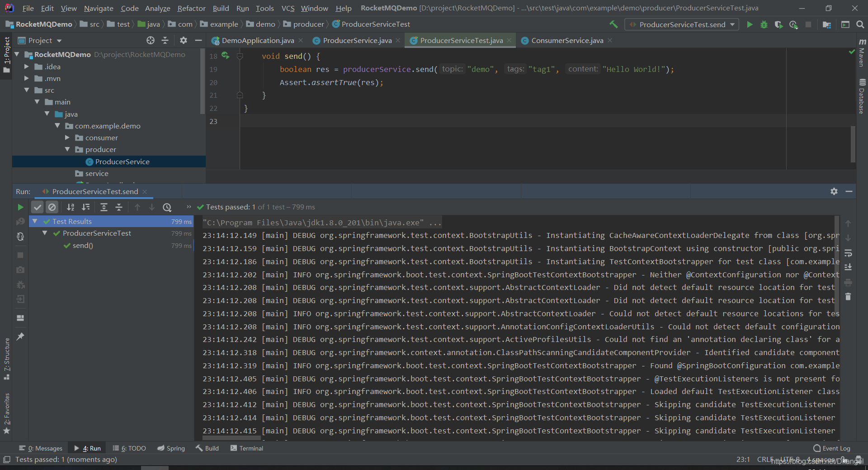This screenshot has width=868, height=470.
Task: Collapse the src folder
Action: 27,90
